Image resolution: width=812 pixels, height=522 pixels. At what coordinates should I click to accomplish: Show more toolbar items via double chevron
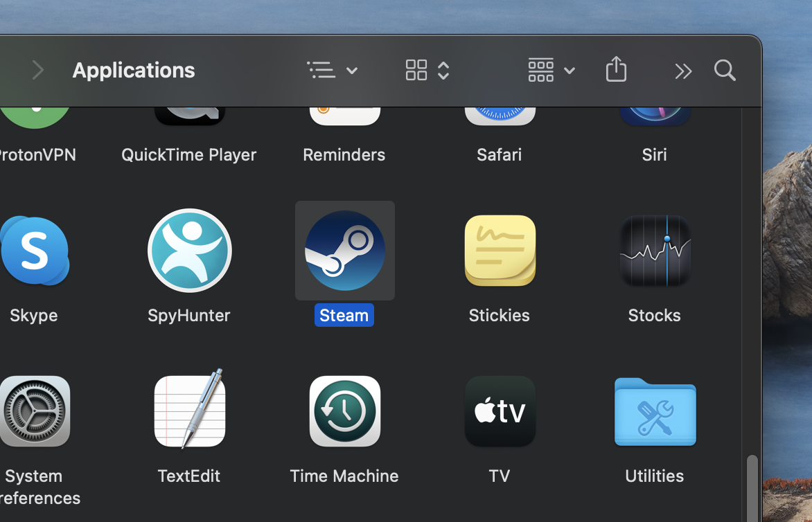pyautogui.click(x=683, y=71)
